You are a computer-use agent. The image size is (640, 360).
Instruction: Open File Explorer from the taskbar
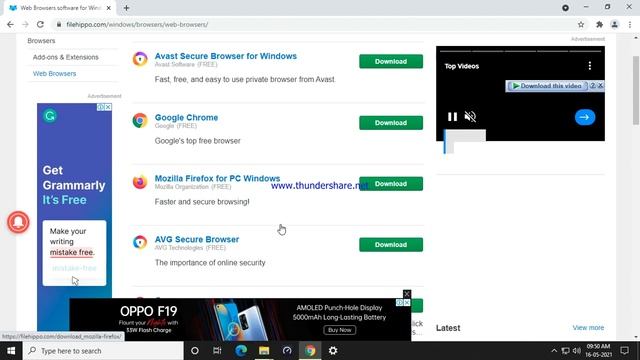264,351
